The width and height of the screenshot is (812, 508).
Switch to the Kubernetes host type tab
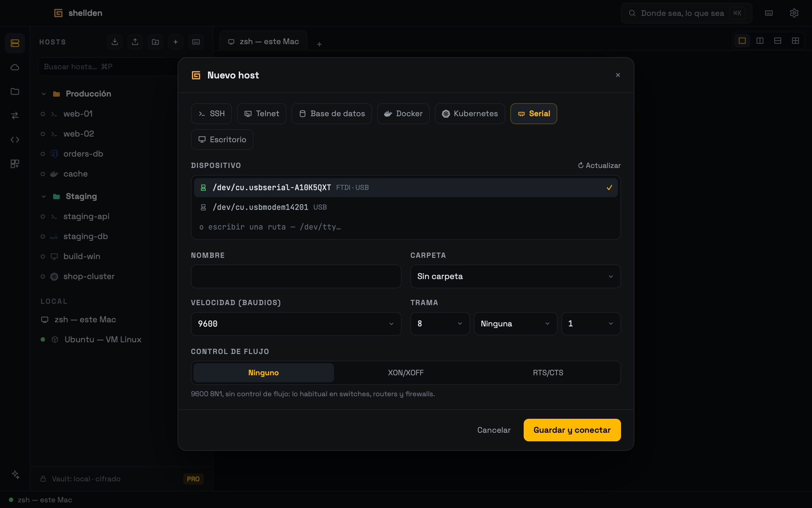pos(470,114)
